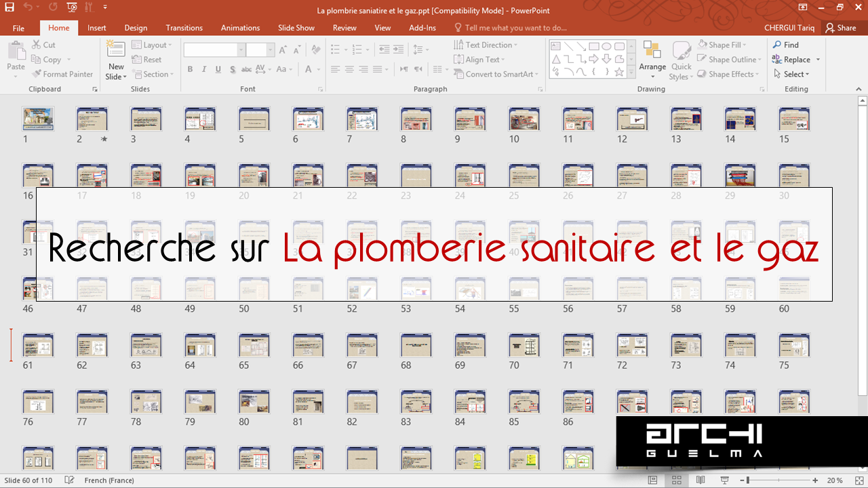Click the 20 % zoom level text
The width and height of the screenshot is (868, 488).
point(835,480)
